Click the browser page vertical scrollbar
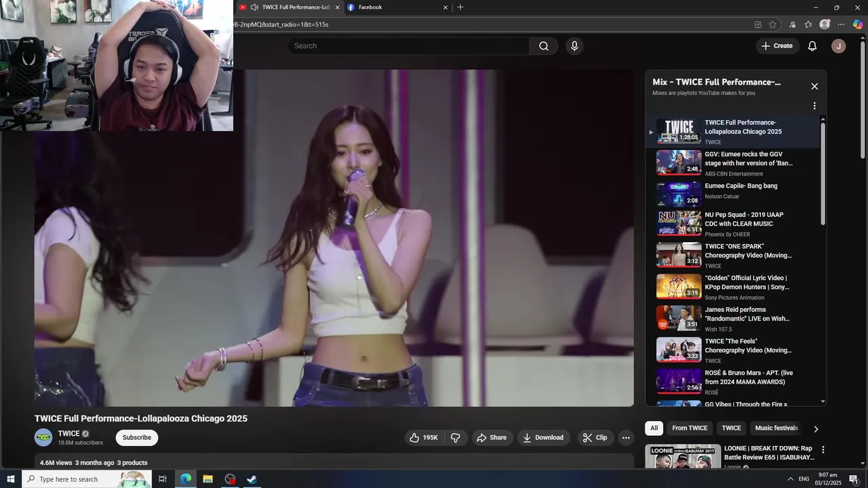The height and width of the screenshot is (488, 868). [x=863, y=100]
